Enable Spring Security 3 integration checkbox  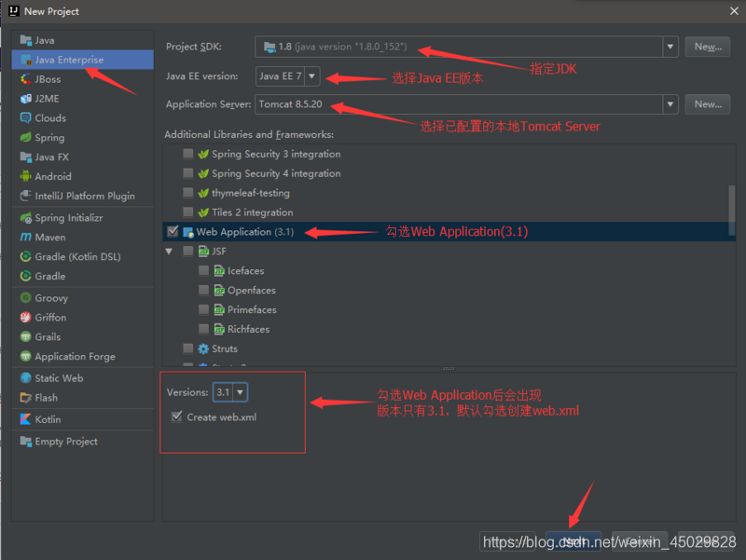pyautogui.click(x=188, y=154)
